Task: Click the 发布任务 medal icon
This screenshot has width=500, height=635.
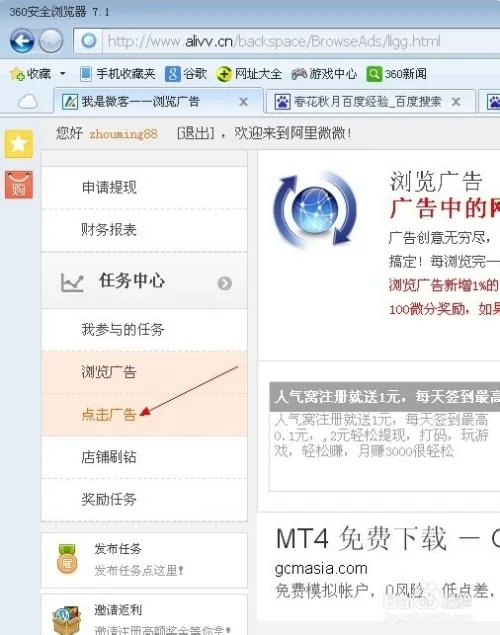Action: tap(67, 560)
